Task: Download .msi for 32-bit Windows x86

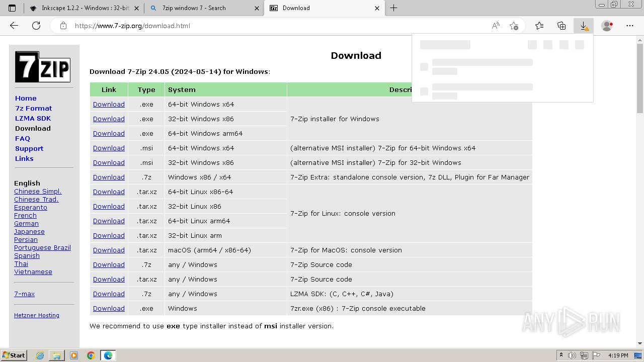Action: 109,162
